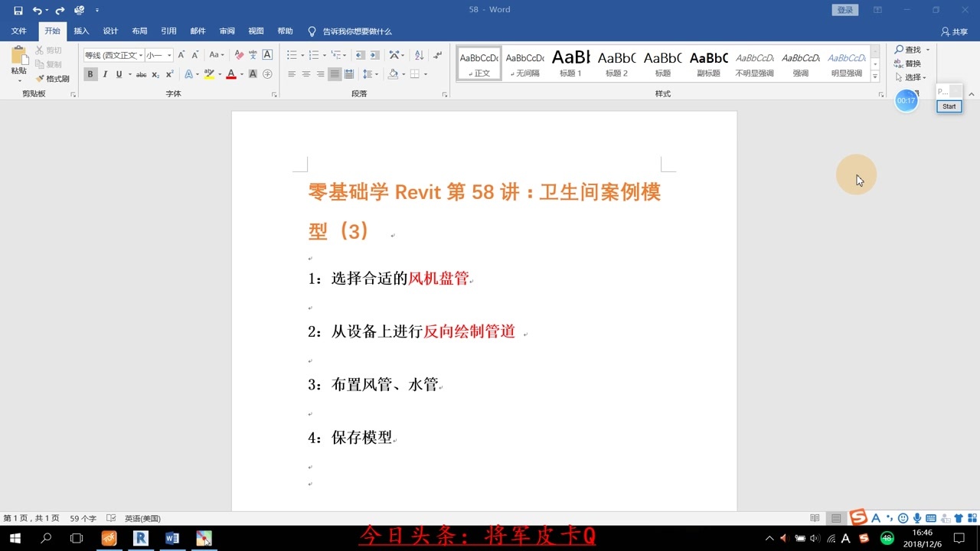Click the Sort A-Z icon

pyautogui.click(x=419, y=55)
